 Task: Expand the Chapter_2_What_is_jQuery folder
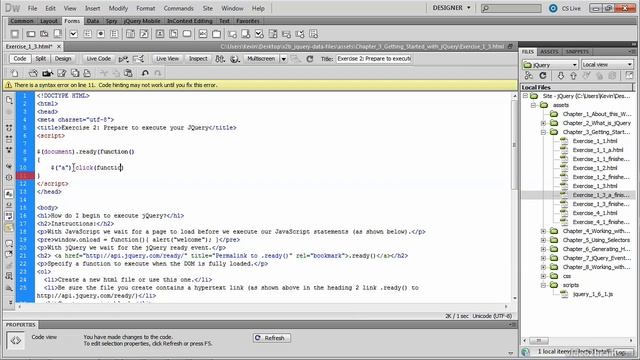[x=543, y=123]
